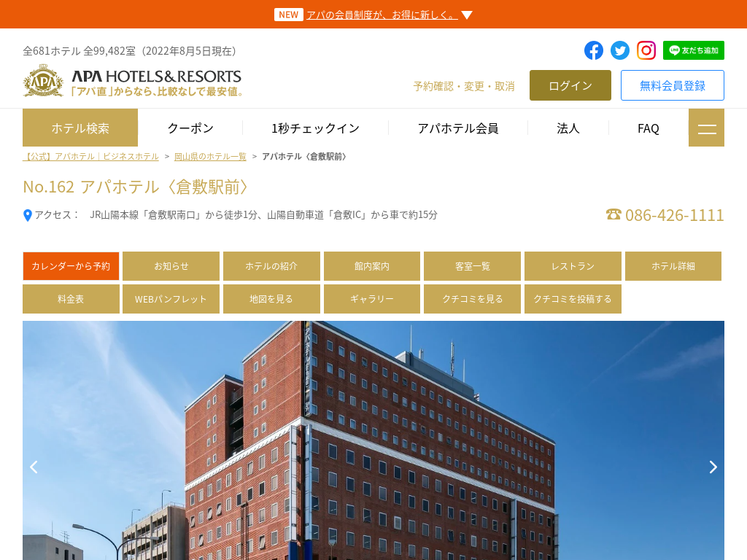The width and height of the screenshot is (747, 560).
Task: Open the APA Twitter icon
Action: click(x=620, y=50)
